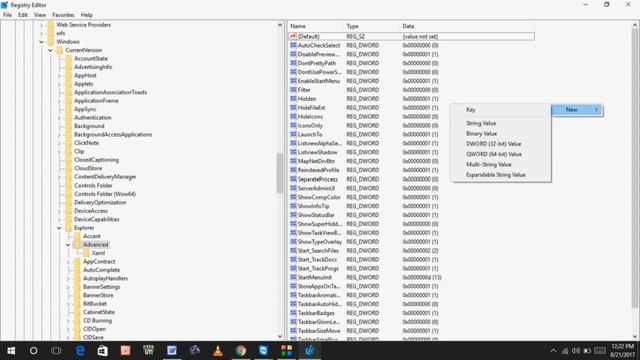Open Google Chrome from taskbar

[241, 351]
